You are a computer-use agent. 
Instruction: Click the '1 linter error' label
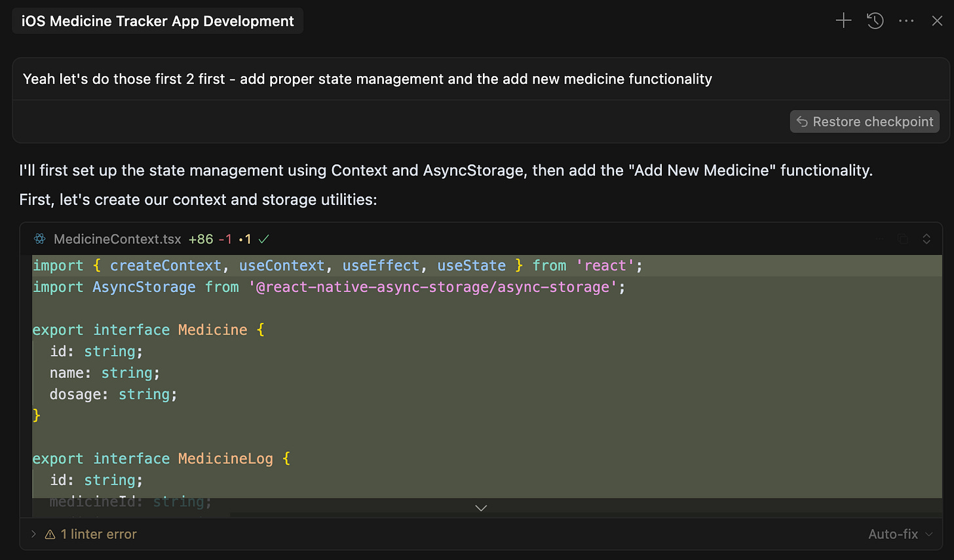pyautogui.click(x=99, y=534)
